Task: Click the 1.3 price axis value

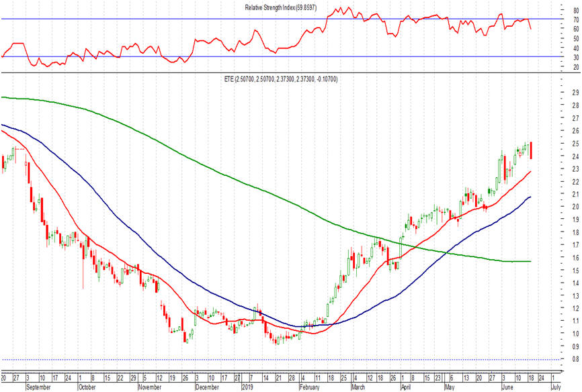Action: [575, 296]
